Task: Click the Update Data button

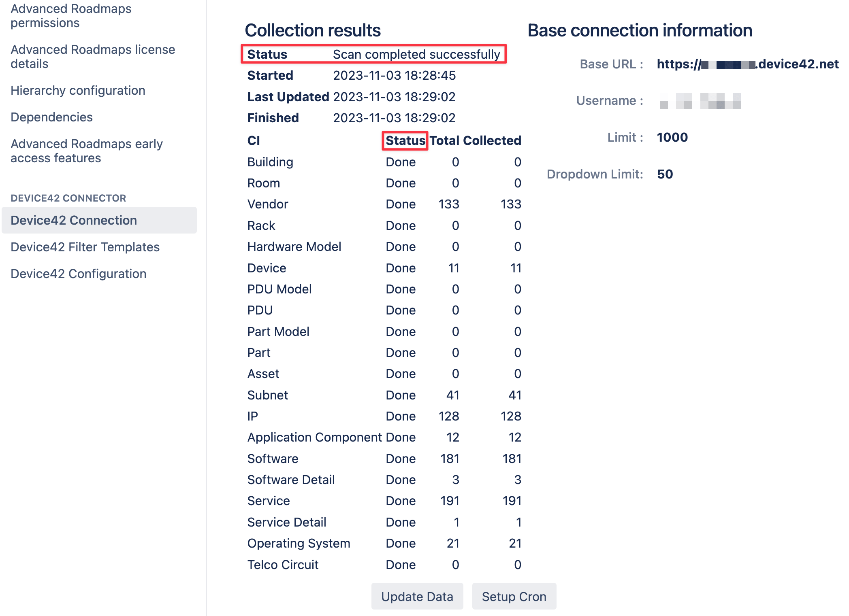Action: pos(417,596)
